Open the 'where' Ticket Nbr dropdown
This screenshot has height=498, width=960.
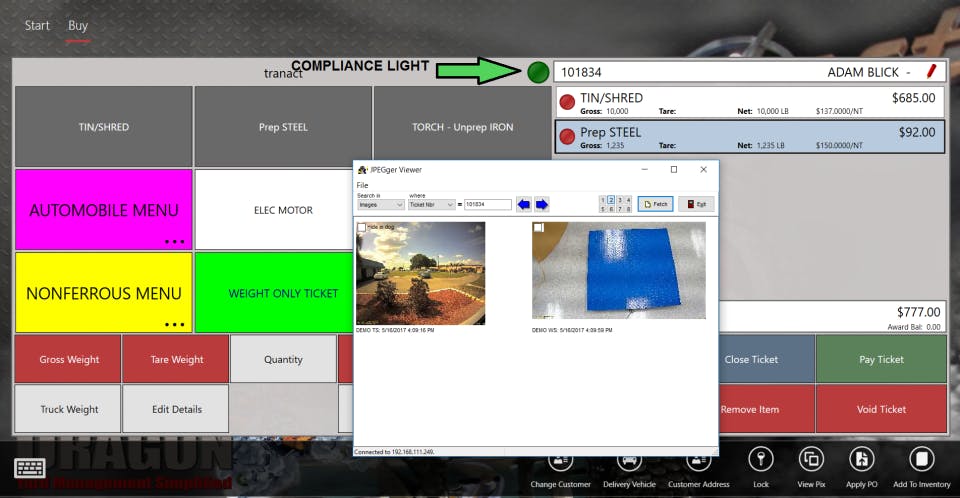(431, 205)
